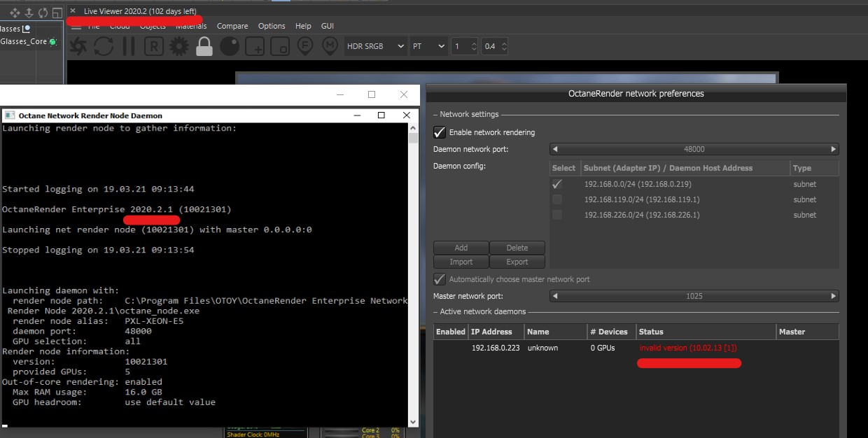The image size is (868, 438).
Task: Increase Daemon network port with right arrow
Action: [x=834, y=149]
